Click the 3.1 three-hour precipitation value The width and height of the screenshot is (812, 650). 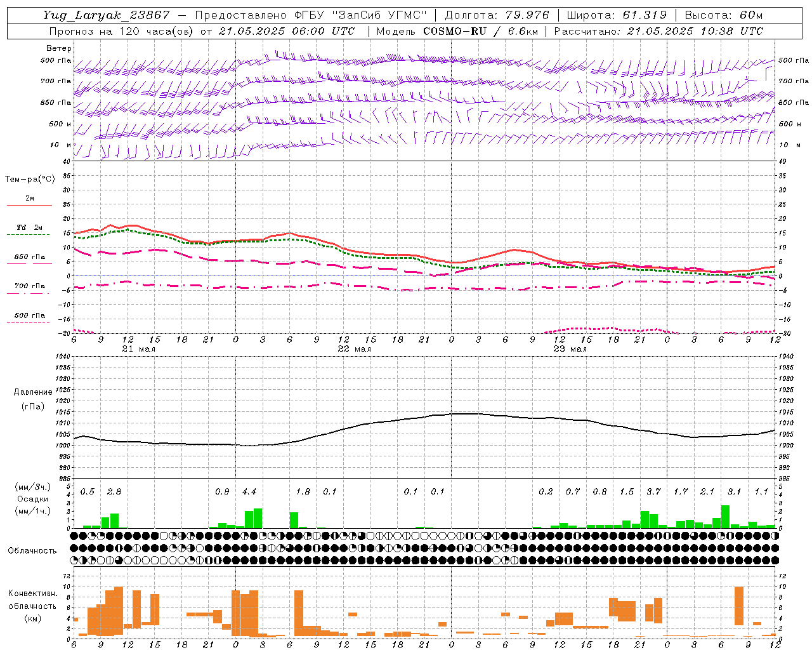click(x=735, y=492)
